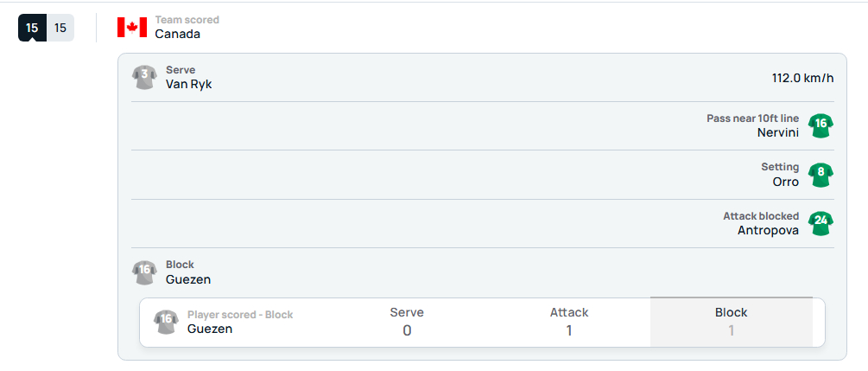Click Guezen name in Player scored card
The height and width of the screenshot is (371, 868).
click(210, 329)
